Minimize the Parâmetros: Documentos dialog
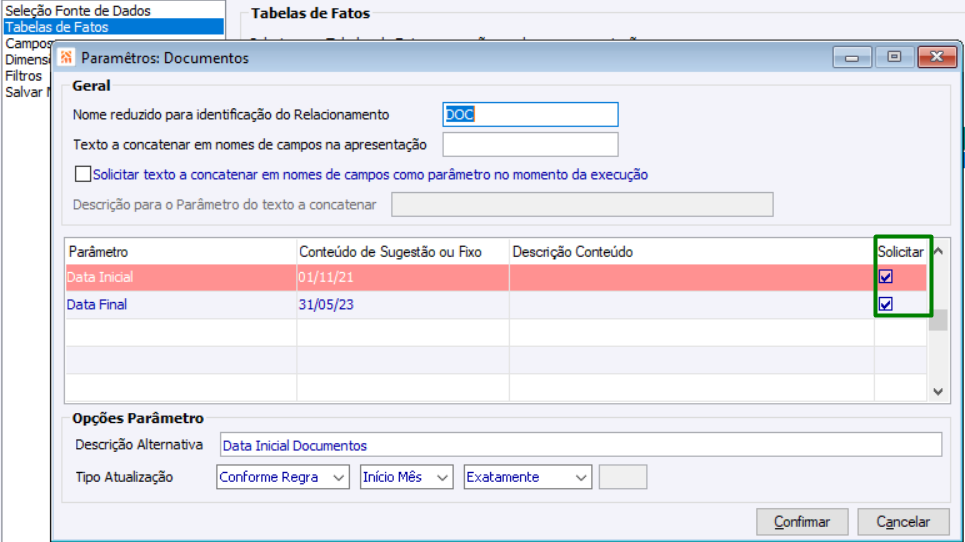Image resolution: width=965 pixels, height=542 pixels. tap(851, 57)
